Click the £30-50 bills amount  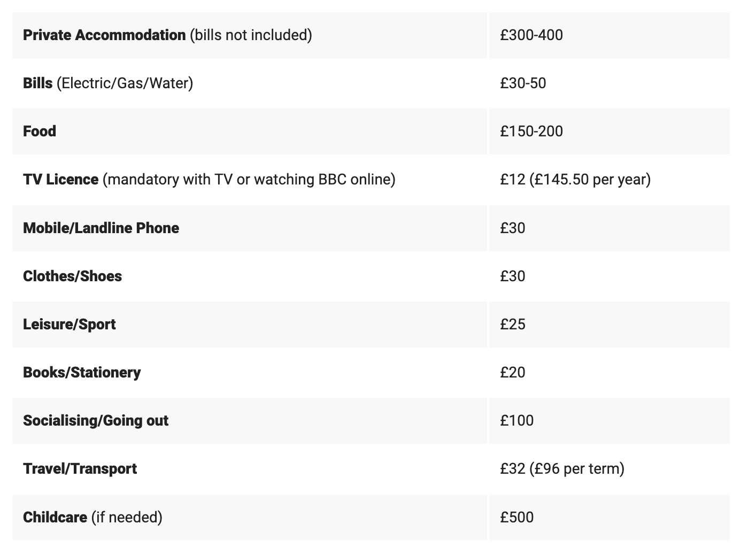coord(523,83)
